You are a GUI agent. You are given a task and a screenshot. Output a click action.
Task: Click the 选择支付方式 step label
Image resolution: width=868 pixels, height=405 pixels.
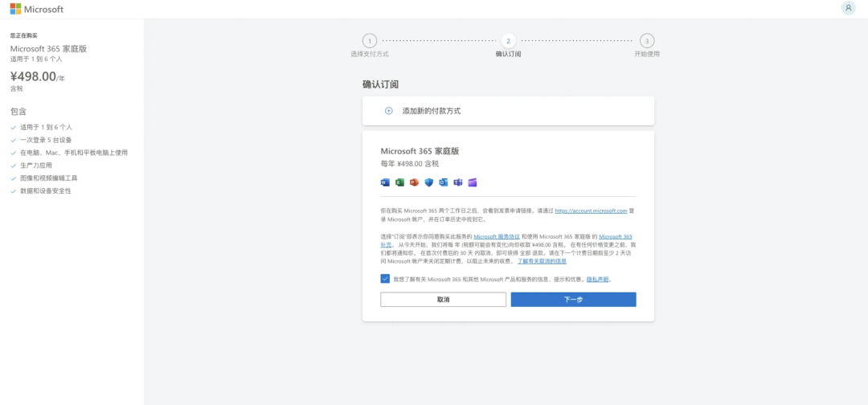369,54
